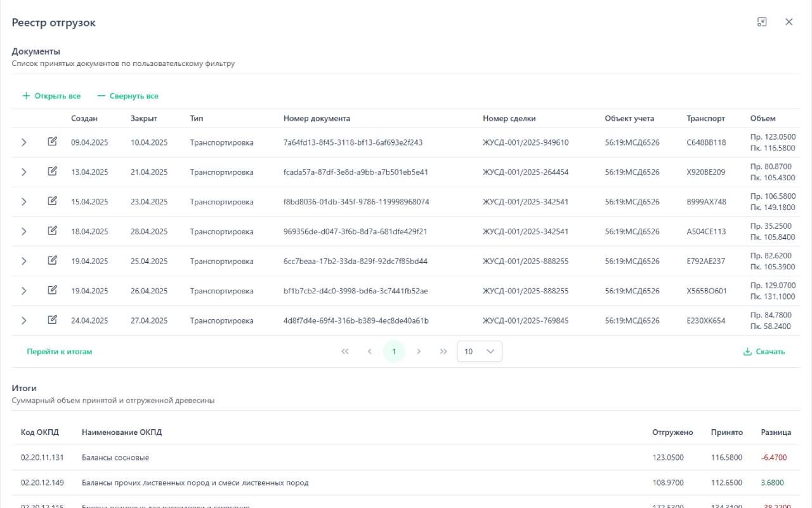Edit the document with transport B999AX748
This screenshot has height=508, width=812.
[53, 201]
